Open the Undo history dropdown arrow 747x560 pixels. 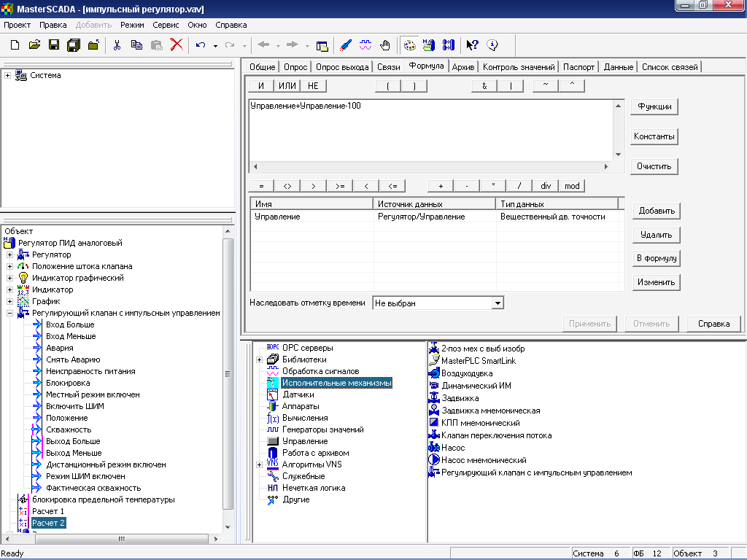pos(215,46)
